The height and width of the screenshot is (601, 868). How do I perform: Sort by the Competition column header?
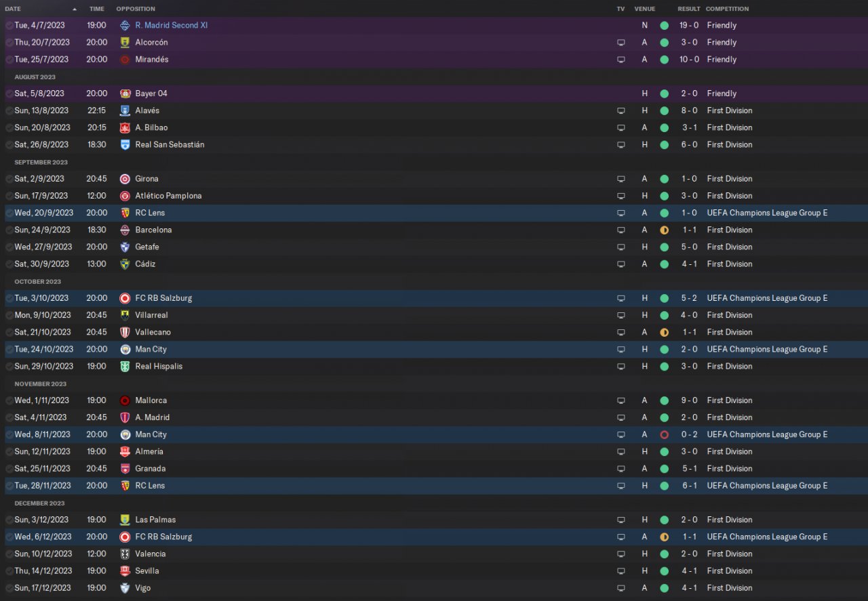point(727,9)
